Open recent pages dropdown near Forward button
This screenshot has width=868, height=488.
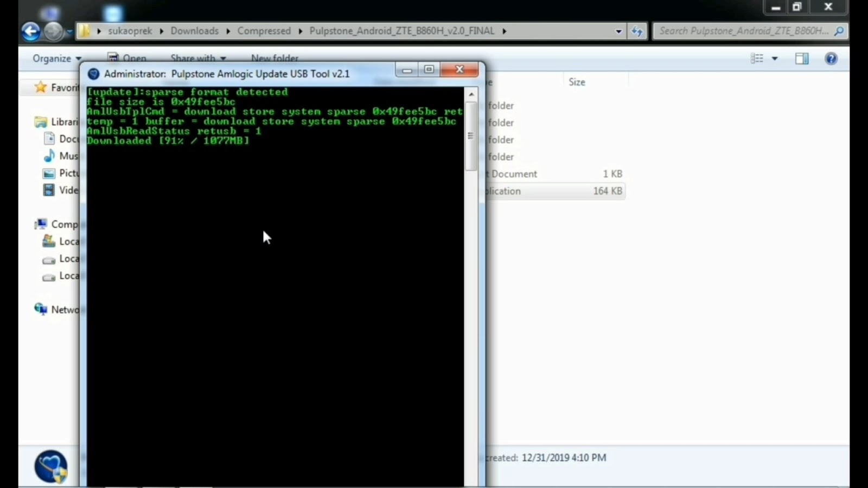[x=69, y=32]
